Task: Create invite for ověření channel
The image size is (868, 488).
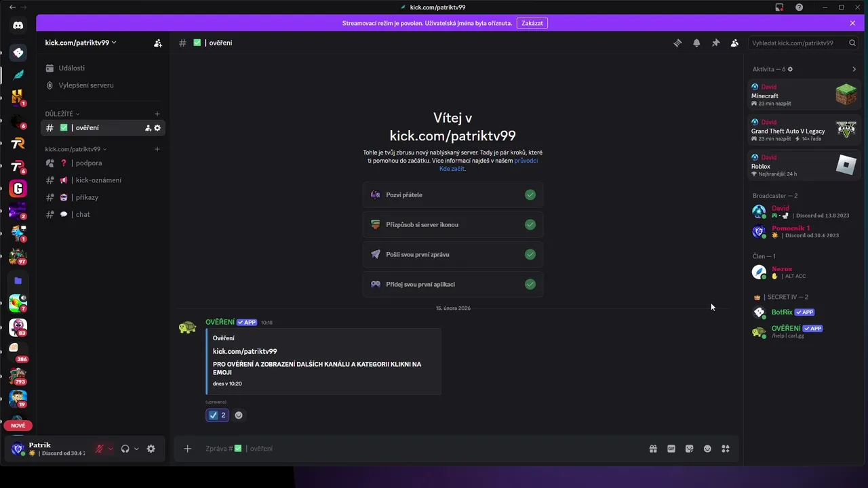Action: pos(148,128)
